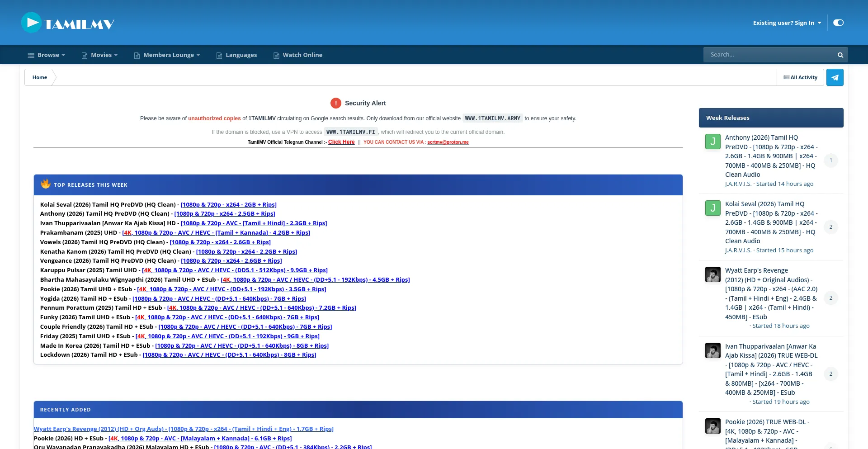Open the Friday 9GB rips link
The width and height of the screenshot is (868, 449).
coord(227,336)
